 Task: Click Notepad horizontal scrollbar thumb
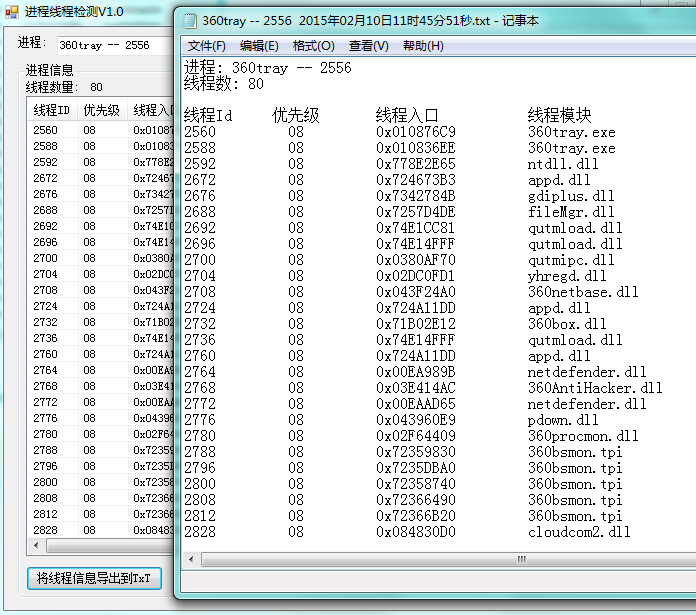[x=448, y=559]
